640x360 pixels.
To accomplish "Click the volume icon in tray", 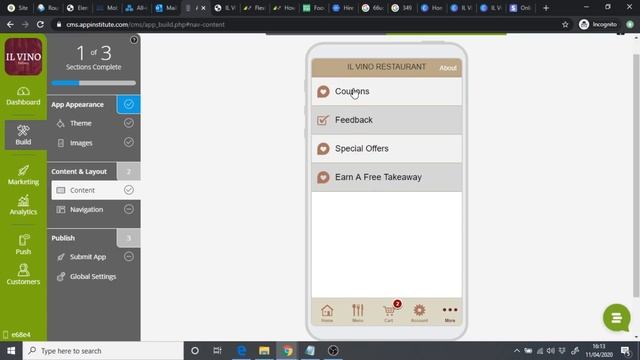I will click(551, 351).
